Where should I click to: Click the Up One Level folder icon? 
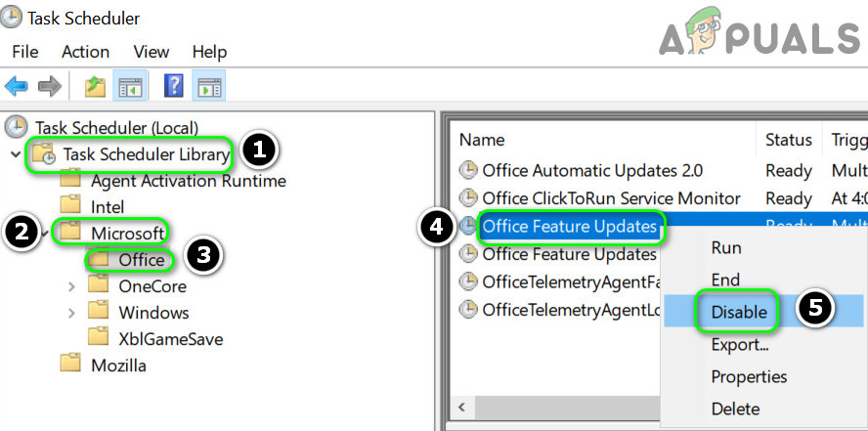click(x=95, y=87)
